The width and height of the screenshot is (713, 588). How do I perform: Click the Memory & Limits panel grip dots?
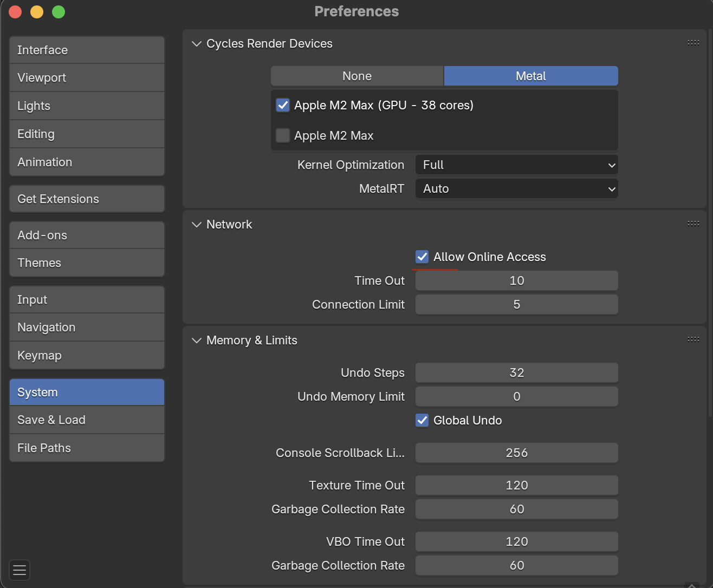click(x=693, y=339)
